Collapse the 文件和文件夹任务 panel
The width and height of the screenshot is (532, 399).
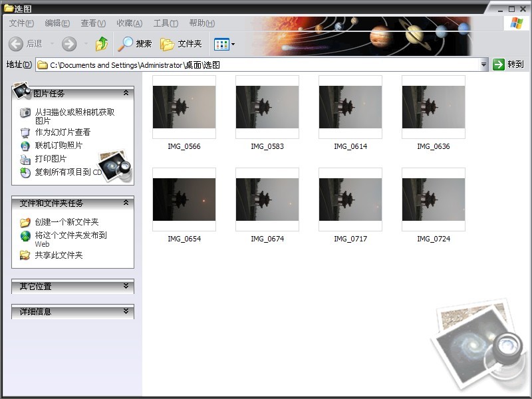[126, 203]
